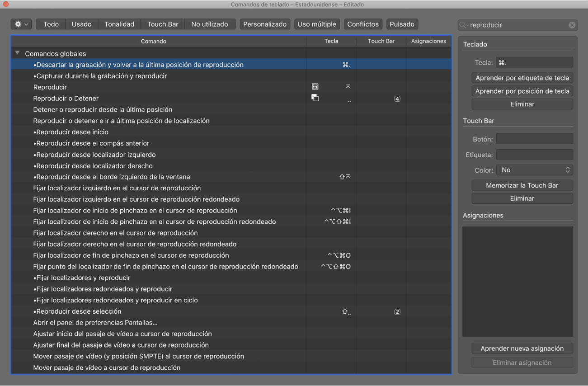Toggle the Conflictos filter
This screenshot has height=386, width=588.
pos(363,24)
